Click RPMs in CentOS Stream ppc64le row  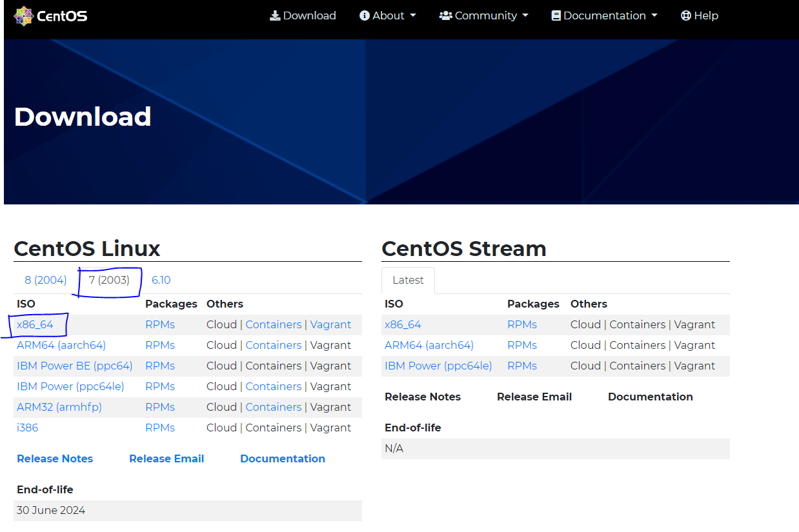(522, 366)
